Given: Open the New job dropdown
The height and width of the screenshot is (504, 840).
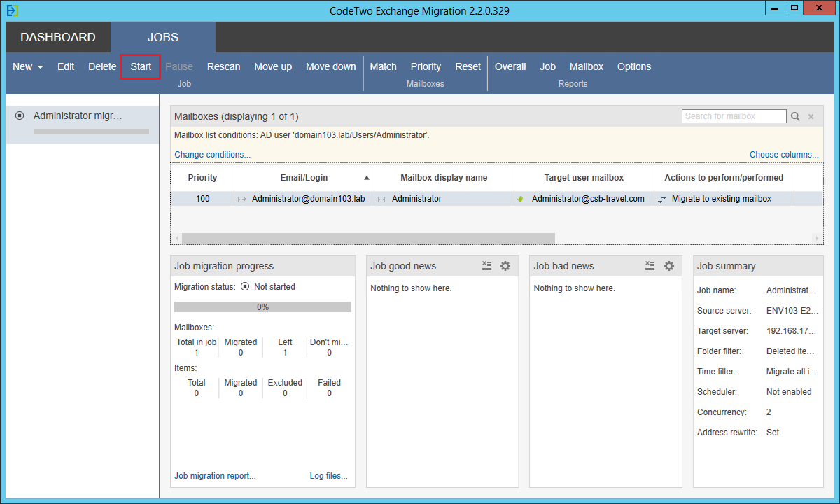Looking at the screenshot, I should [x=27, y=66].
